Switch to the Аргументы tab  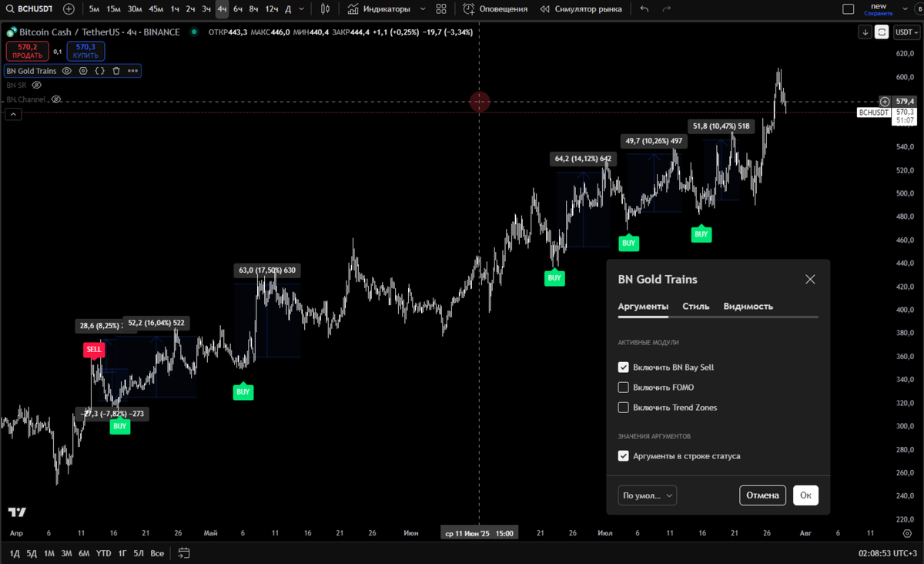643,307
